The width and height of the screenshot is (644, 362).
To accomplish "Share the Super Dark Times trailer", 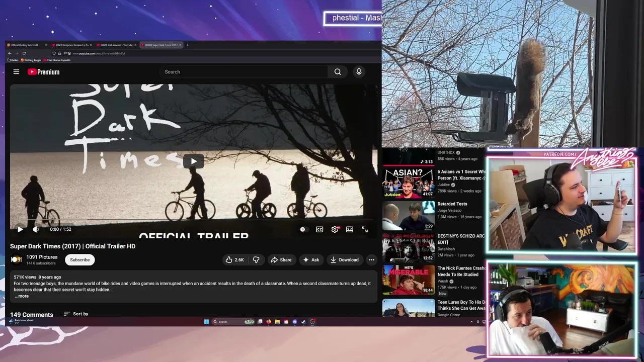I will [281, 260].
